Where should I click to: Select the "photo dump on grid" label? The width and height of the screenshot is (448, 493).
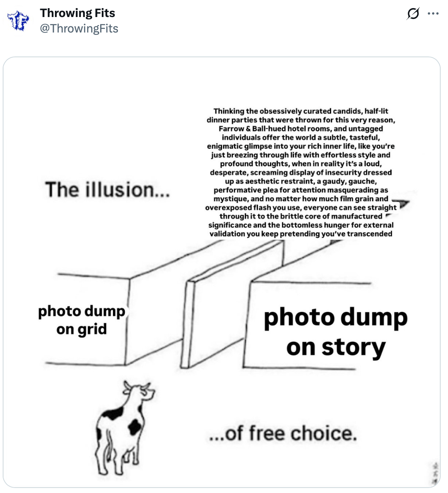[x=82, y=320]
